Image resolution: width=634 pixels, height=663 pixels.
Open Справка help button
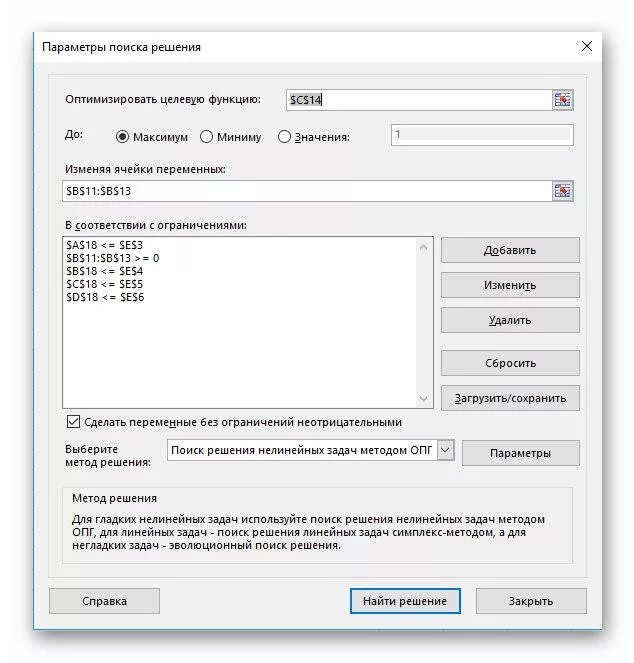(x=104, y=601)
